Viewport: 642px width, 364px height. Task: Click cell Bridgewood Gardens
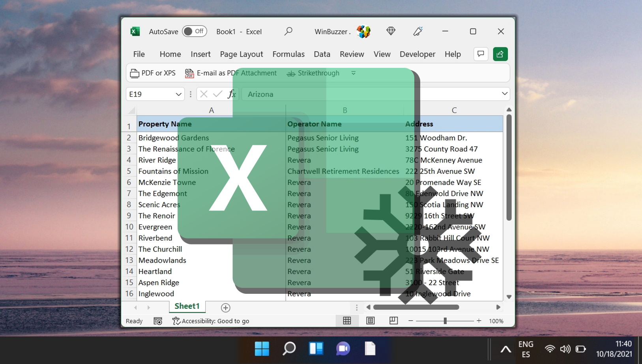[211, 138]
